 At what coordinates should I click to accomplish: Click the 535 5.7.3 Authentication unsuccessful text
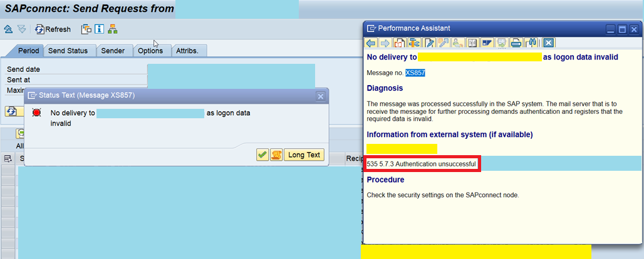421,164
